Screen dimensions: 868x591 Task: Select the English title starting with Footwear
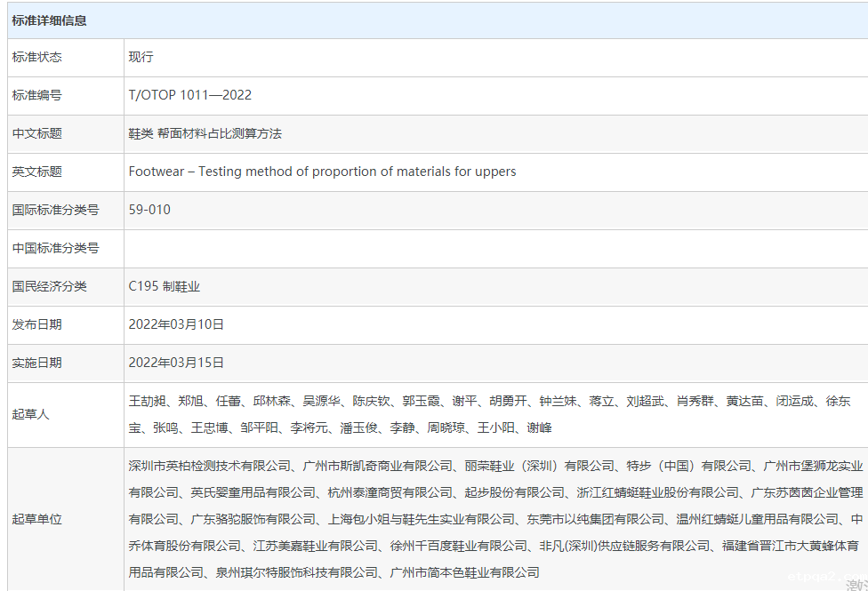(x=322, y=172)
